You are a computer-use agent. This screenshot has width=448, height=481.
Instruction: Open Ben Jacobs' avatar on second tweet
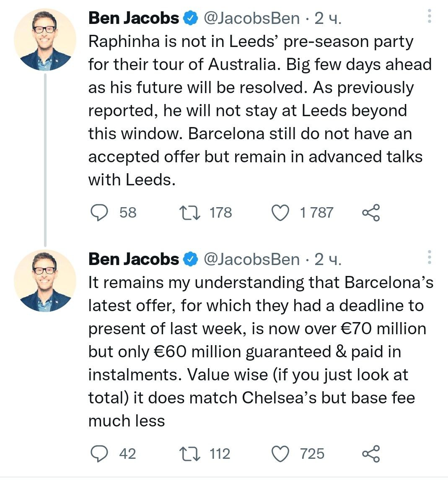[45, 281]
